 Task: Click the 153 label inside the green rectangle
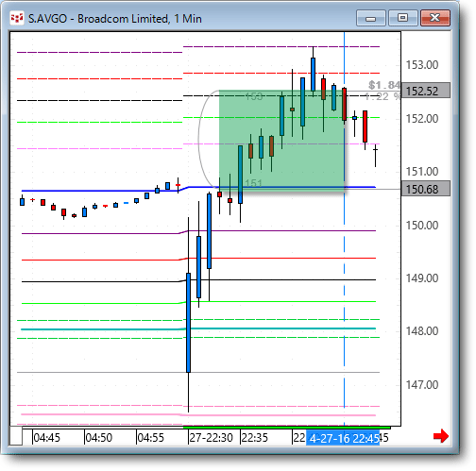254,96
